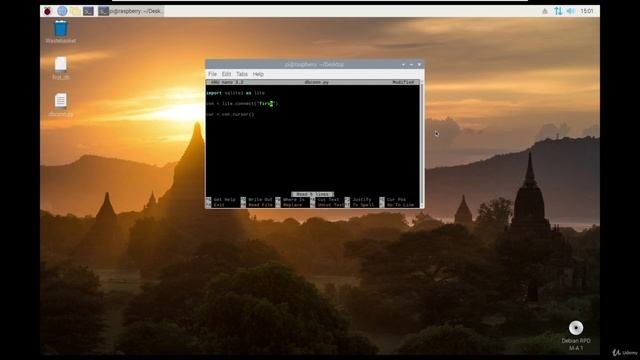The width and height of the screenshot is (640, 360).
Task: Click the Replace shortcut in nano
Action: pyautogui.click(x=289, y=204)
